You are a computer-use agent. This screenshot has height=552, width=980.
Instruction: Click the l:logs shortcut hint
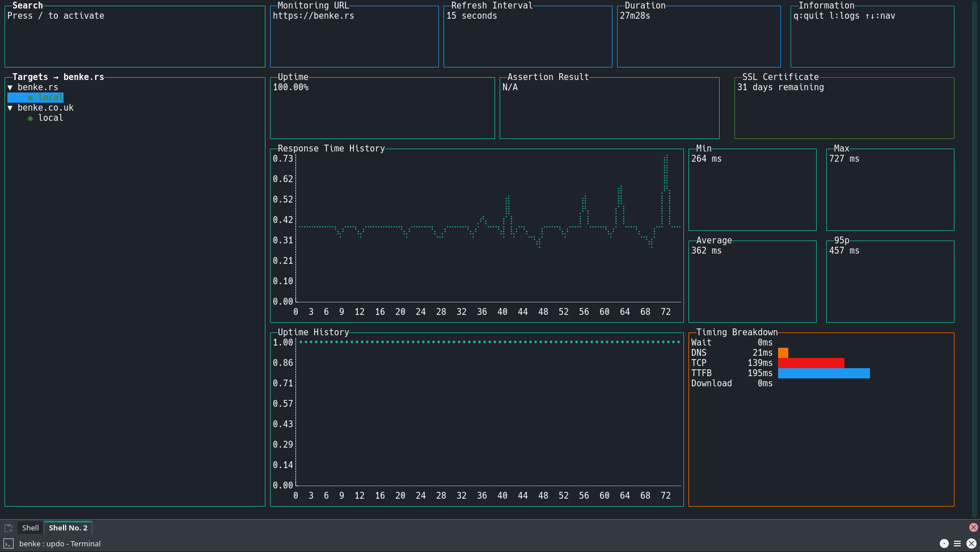click(x=844, y=16)
